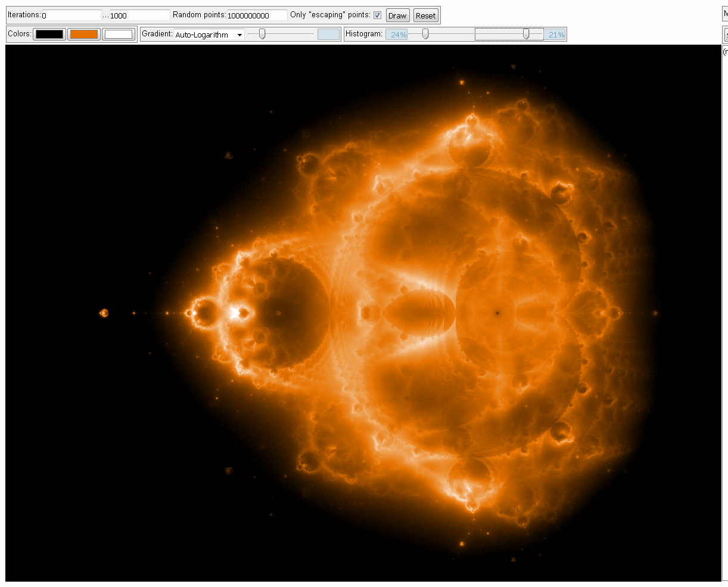Select the black color swatch
This screenshot has width=728, height=587.
(49, 35)
